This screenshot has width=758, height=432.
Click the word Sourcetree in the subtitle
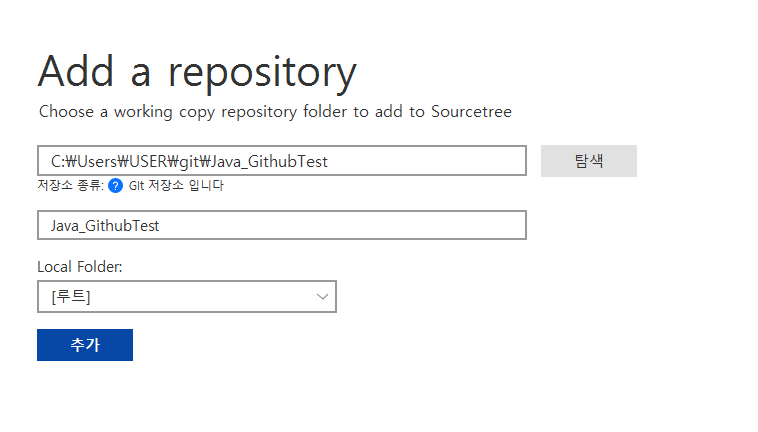tap(471, 112)
